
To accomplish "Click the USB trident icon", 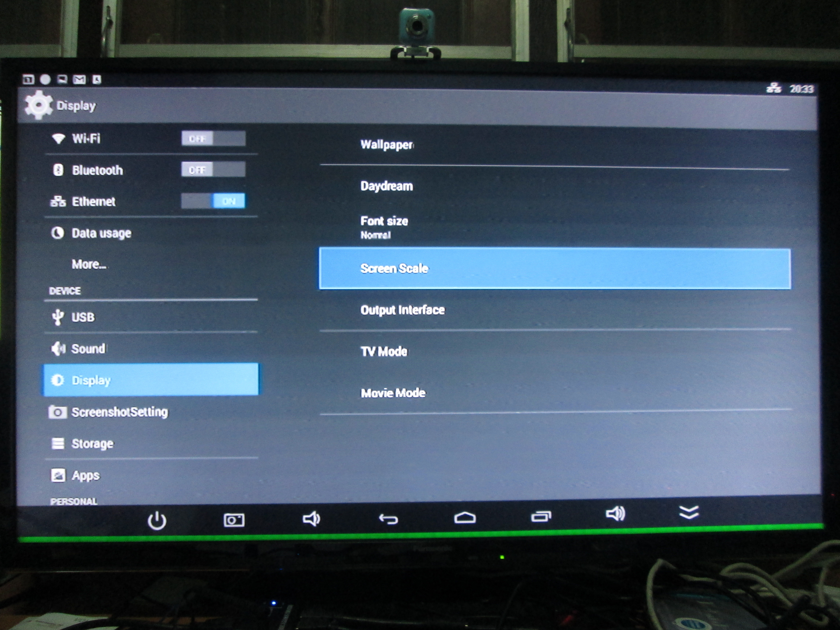I will tap(57, 317).
